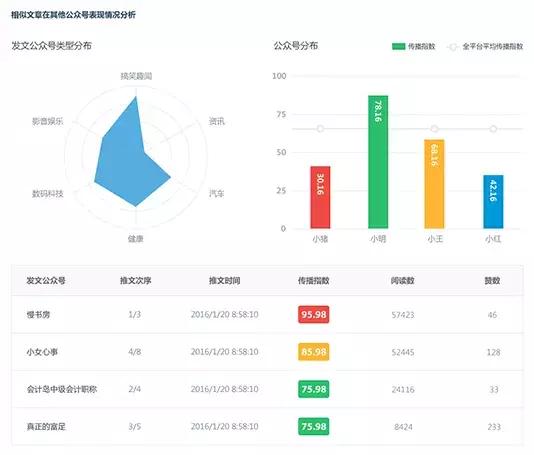Click the 搞笑趣闻 radar axis label

coord(136,76)
